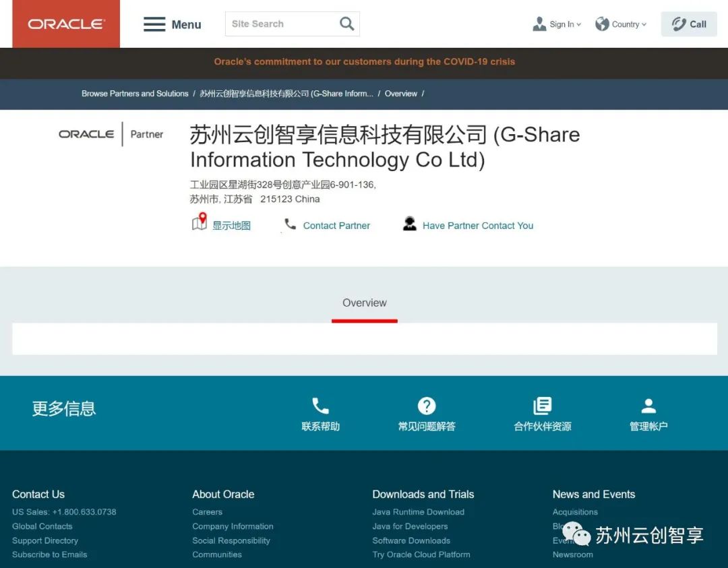Click the 更多信息 heading
728x568 pixels.
[64, 408]
